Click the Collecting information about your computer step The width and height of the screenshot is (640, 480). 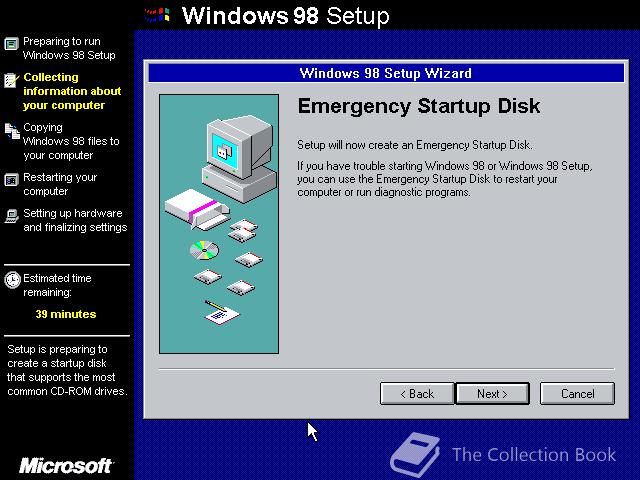point(72,91)
